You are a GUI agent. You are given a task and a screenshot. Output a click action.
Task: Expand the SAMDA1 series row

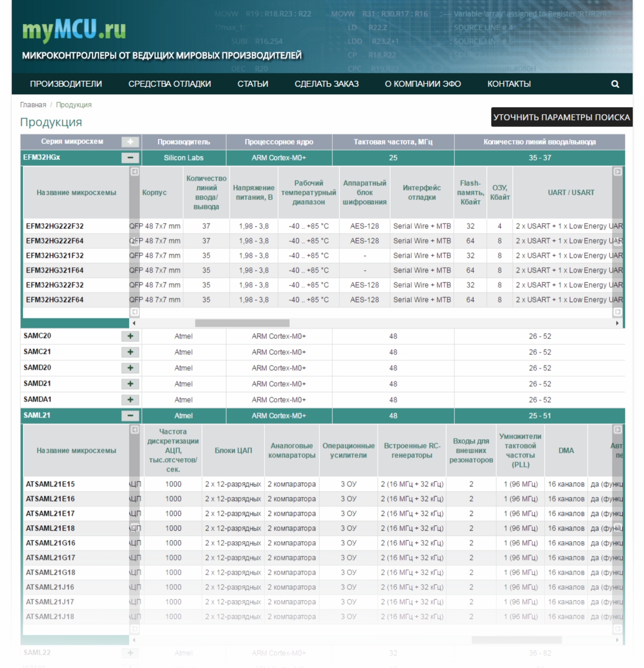[130, 400]
